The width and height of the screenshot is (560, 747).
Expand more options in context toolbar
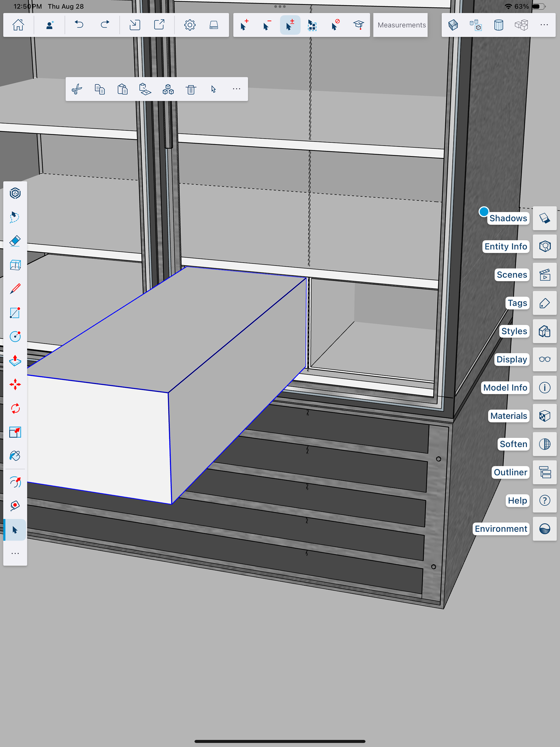coord(236,89)
